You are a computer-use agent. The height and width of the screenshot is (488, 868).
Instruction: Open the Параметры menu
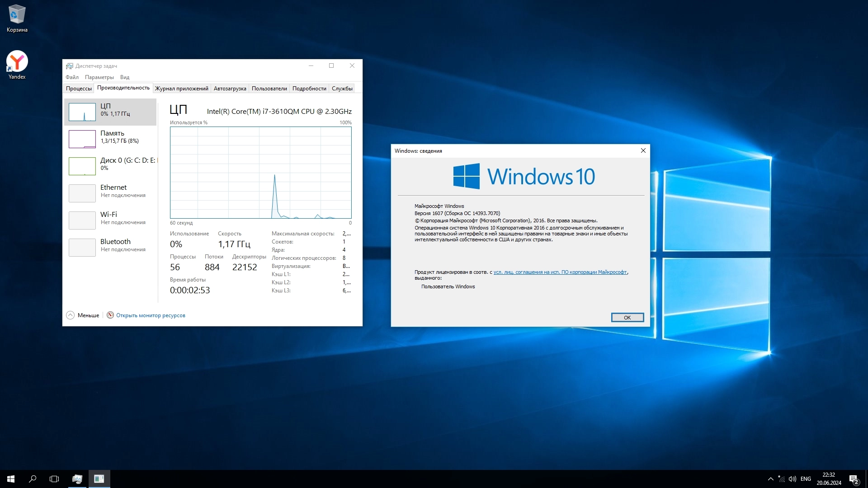[99, 77]
